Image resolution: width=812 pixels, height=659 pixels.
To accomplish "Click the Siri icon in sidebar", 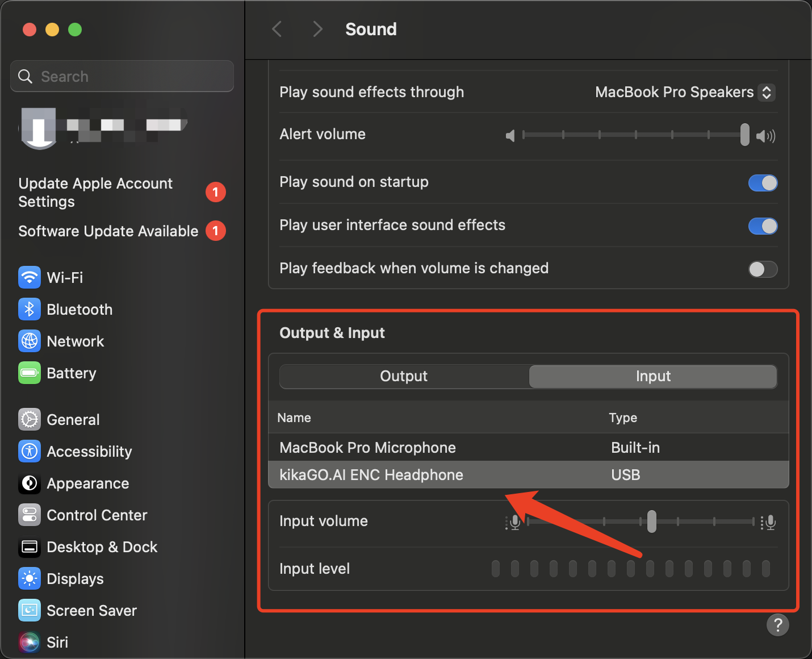I will tap(30, 643).
